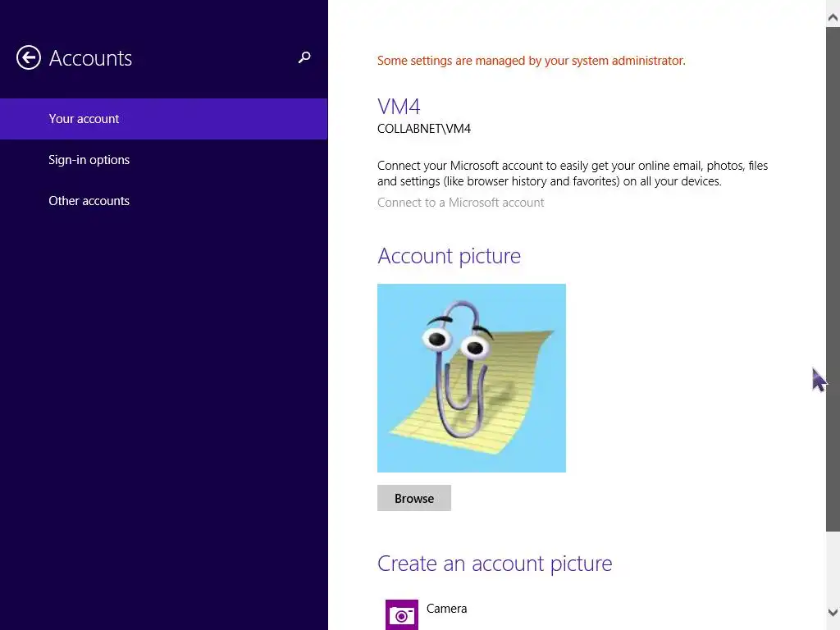Go back using the Accounts back arrow

click(29, 57)
